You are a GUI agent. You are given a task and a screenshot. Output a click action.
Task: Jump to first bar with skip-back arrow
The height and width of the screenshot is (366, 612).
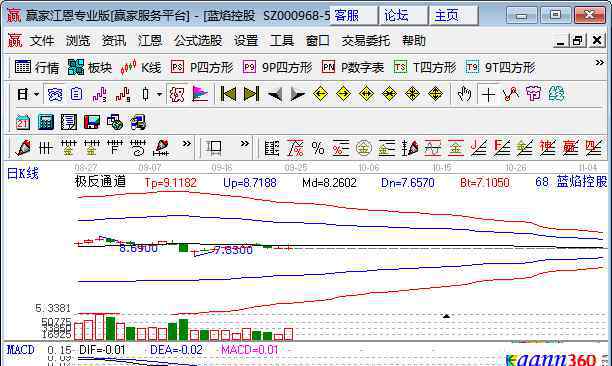click(228, 94)
